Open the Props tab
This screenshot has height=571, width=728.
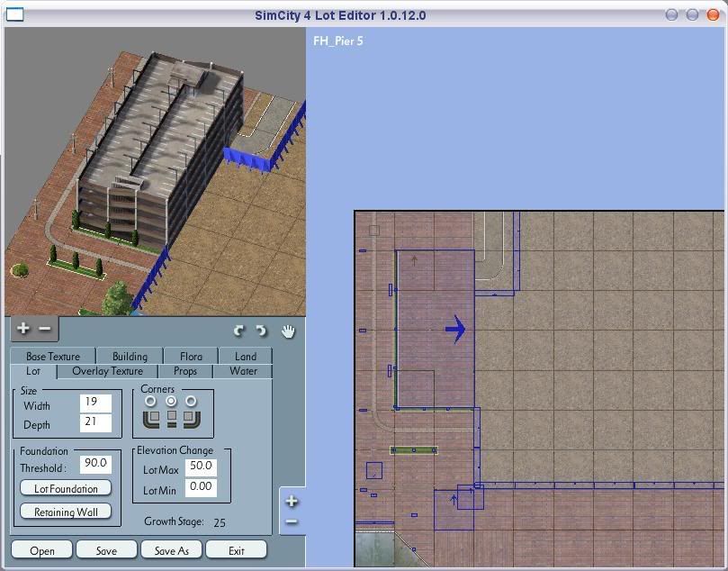pyautogui.click(x=185, y=371)
